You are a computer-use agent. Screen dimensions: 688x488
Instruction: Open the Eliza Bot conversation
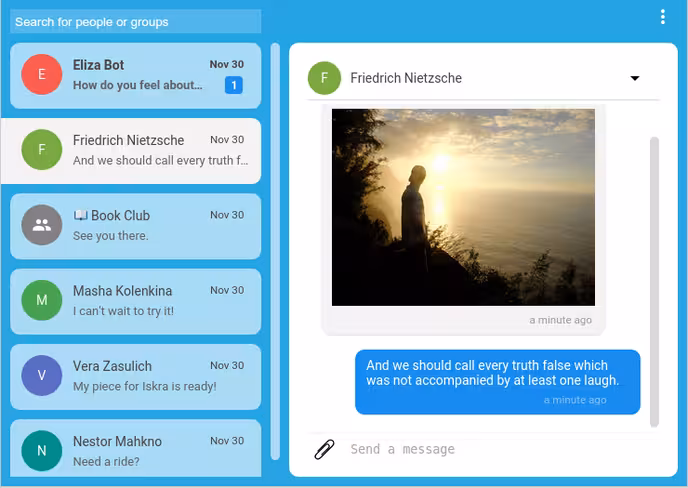(x=136, y=75)
